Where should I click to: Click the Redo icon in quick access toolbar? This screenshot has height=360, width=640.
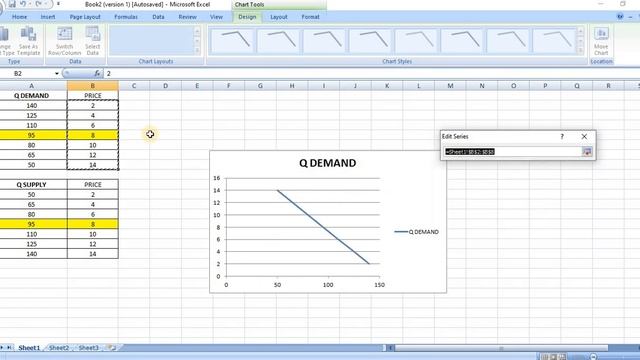[38, 4]
